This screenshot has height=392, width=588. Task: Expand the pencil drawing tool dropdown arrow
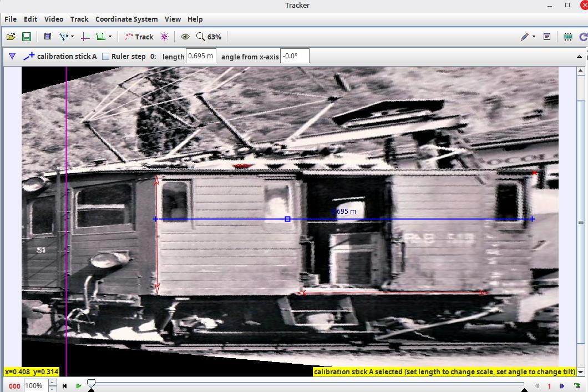[534, 37]
